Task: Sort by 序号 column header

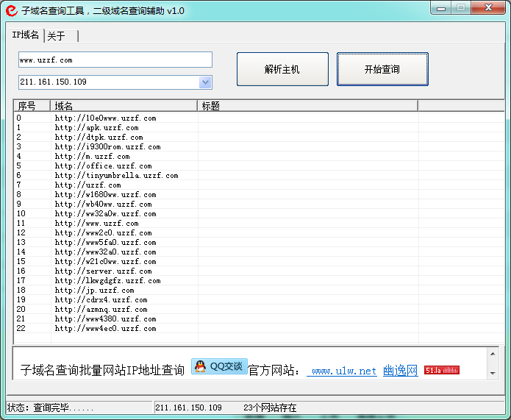Action: tap(32, 106)
